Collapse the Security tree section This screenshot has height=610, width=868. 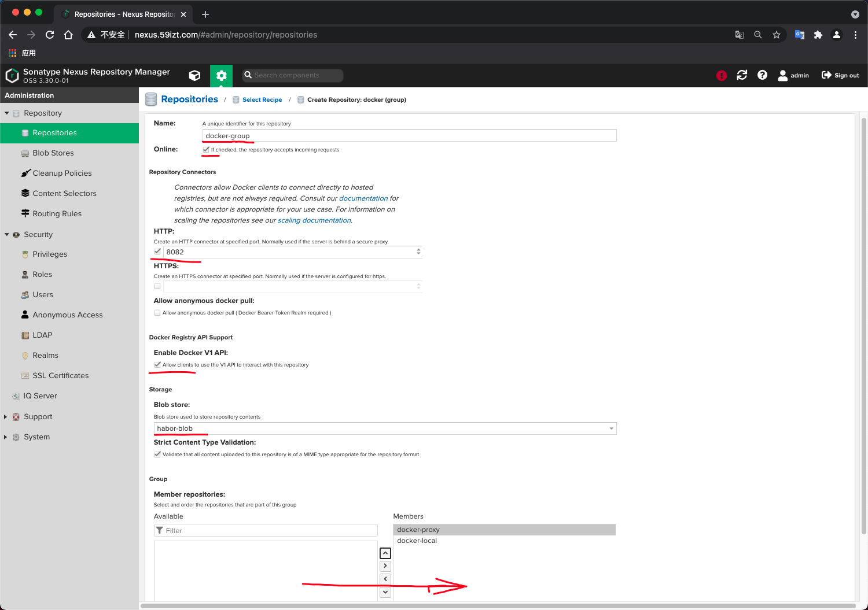[7, 235]
